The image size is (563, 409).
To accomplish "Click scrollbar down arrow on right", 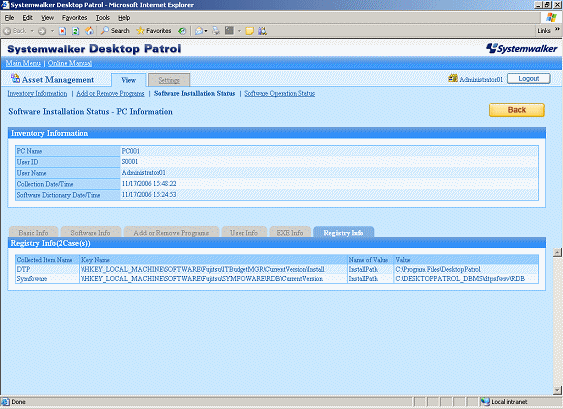I will click(557, 390).
